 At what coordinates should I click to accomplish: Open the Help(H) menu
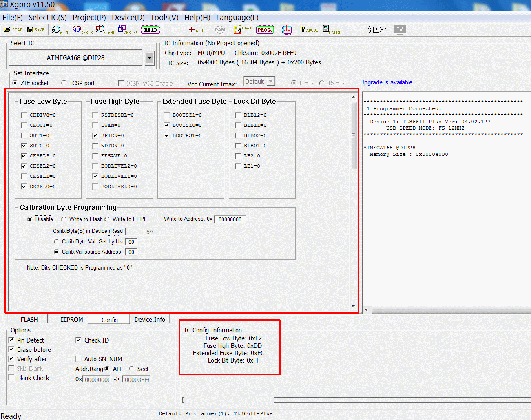click(197, 18)
